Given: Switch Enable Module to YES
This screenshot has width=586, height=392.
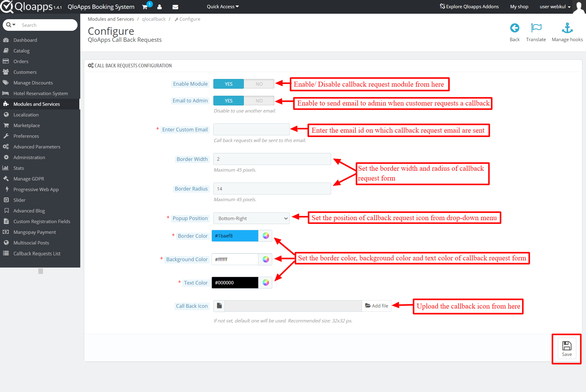Looking at the screenshot, I should click(229, 84).
